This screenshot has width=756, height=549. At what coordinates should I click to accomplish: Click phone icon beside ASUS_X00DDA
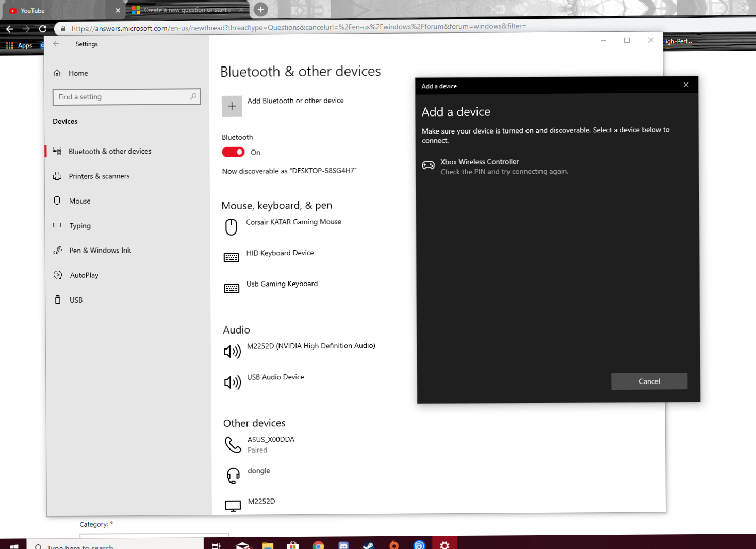[233, 444]
